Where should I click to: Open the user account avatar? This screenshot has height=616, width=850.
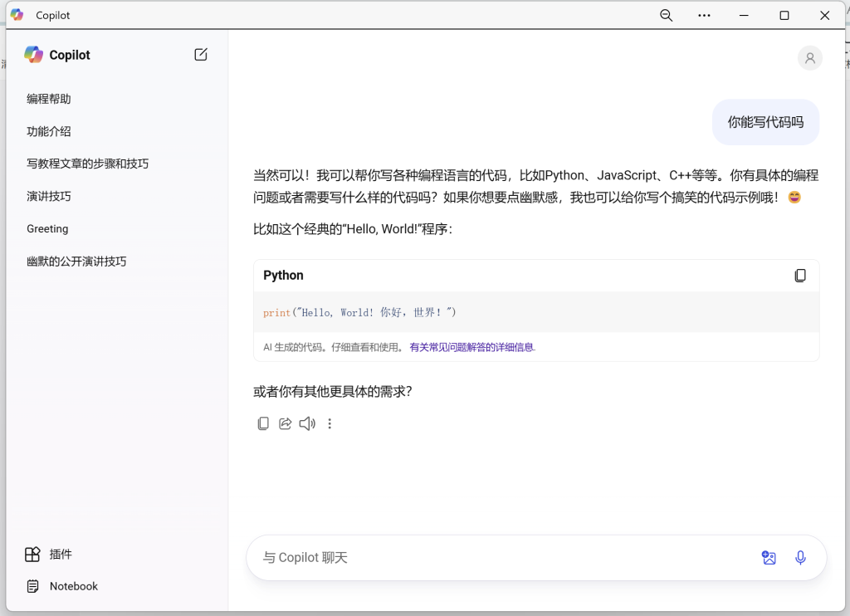coord(809,57)
